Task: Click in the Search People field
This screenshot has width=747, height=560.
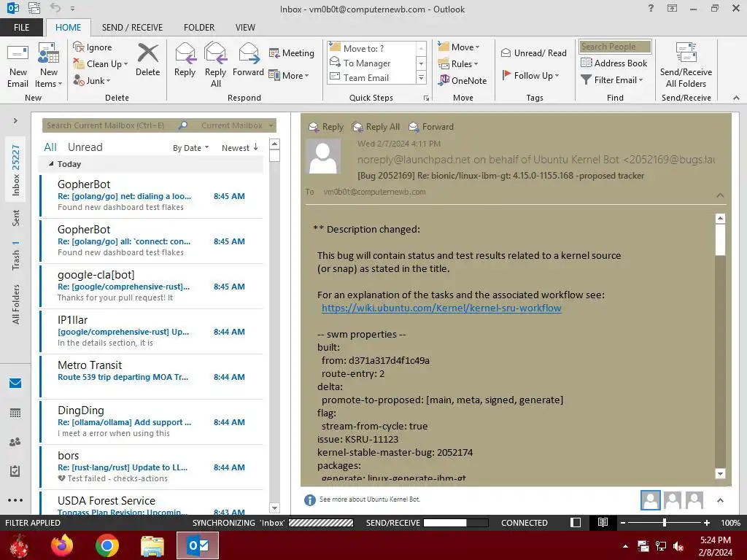Action: (x=615, y=47)
